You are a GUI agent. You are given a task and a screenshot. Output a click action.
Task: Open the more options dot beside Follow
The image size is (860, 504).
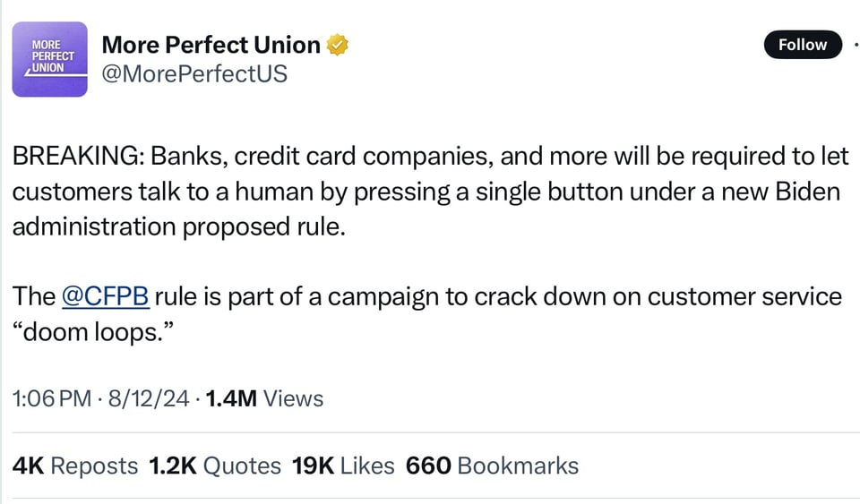pyautogui.click(x=856, y=44)
